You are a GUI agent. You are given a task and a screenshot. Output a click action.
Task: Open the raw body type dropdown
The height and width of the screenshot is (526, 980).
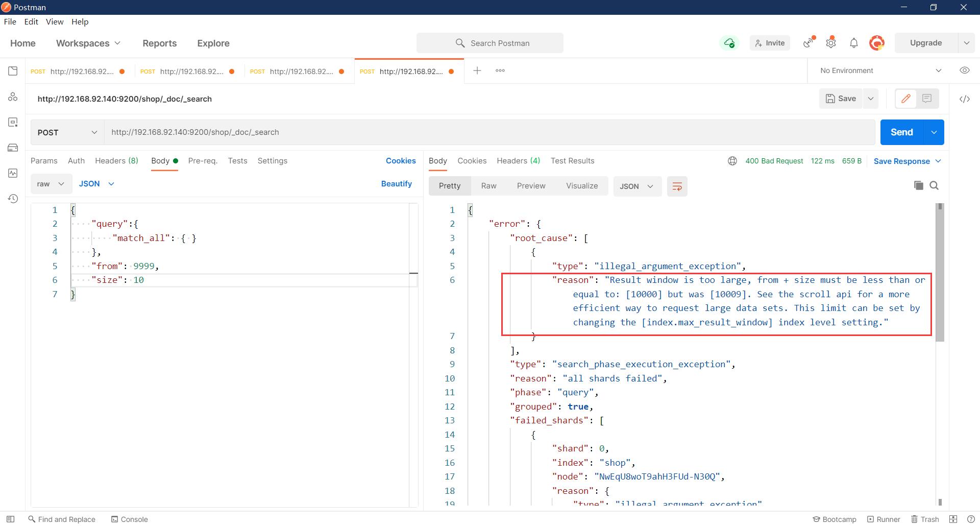[x=51, y=184]
